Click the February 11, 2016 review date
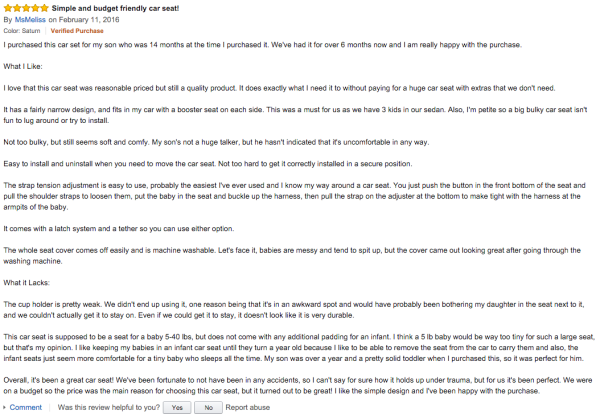600x419 pixels. tap(89, 20)
